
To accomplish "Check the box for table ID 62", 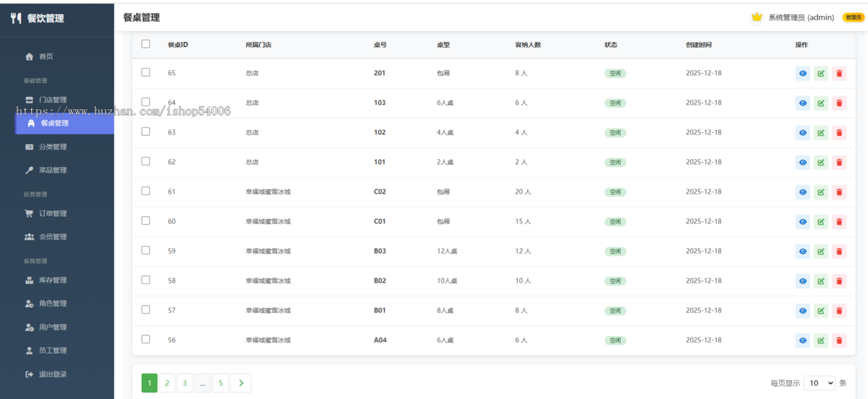I will point(145,161).
